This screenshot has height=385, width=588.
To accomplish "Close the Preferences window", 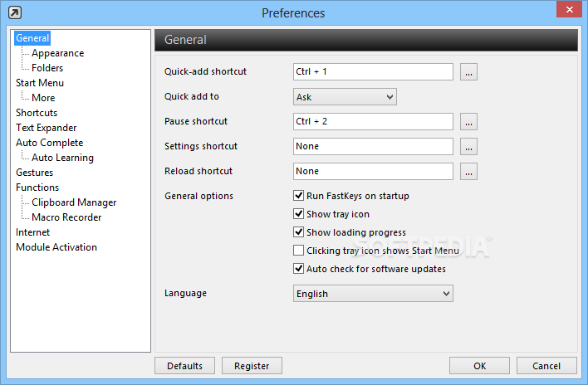I will coord(569,9).
